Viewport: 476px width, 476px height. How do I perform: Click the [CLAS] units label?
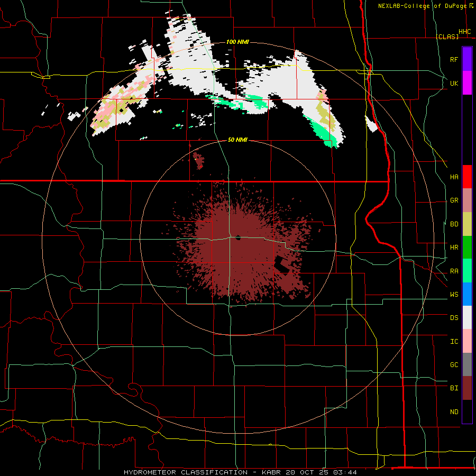447,36
